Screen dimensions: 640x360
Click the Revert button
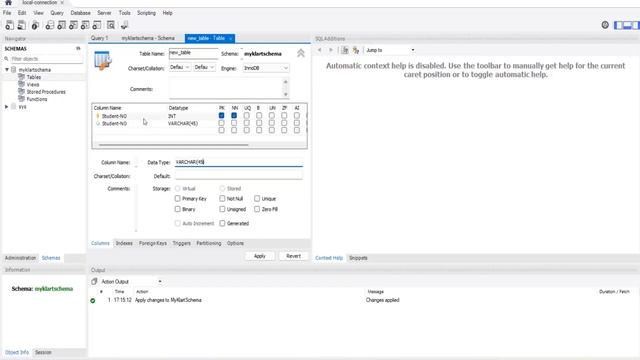pos(293,256)
